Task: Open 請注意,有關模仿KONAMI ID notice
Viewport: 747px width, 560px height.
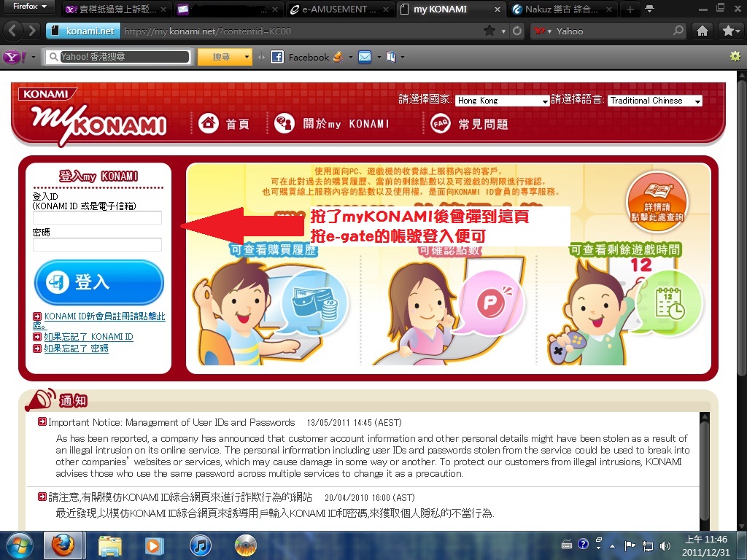Action: pos(181,497)
